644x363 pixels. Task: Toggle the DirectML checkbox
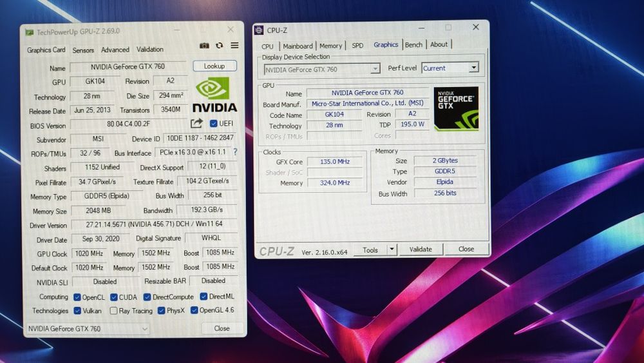(204, 296)
